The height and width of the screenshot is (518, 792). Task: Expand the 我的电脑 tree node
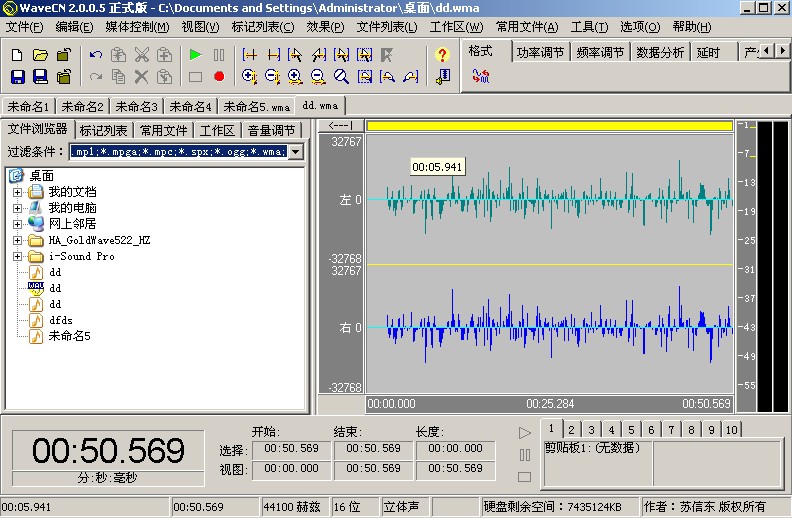(17, 208)
